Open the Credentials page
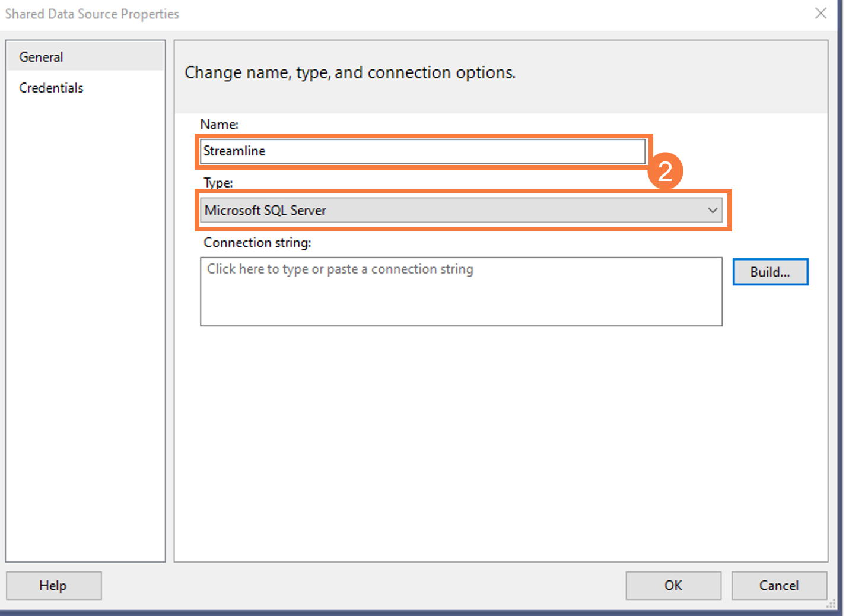Screen dimensions: 849x616 (x=85, y=88)
